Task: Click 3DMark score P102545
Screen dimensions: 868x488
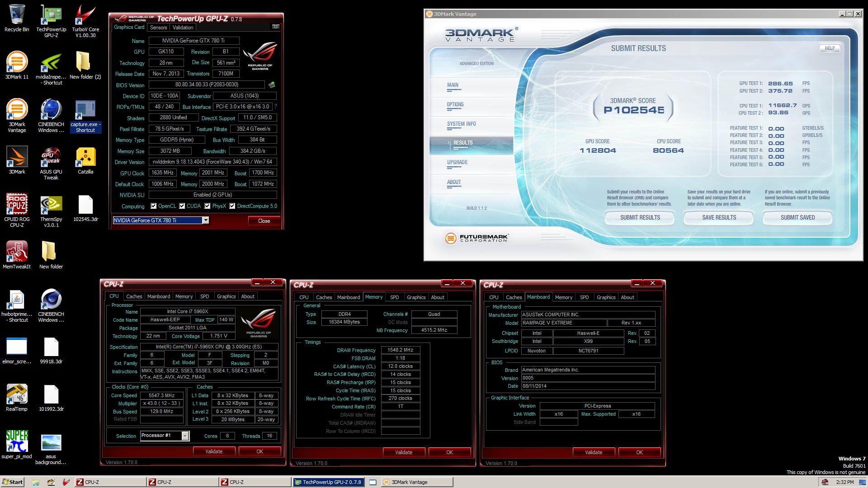Action: (x=634, y=110)
